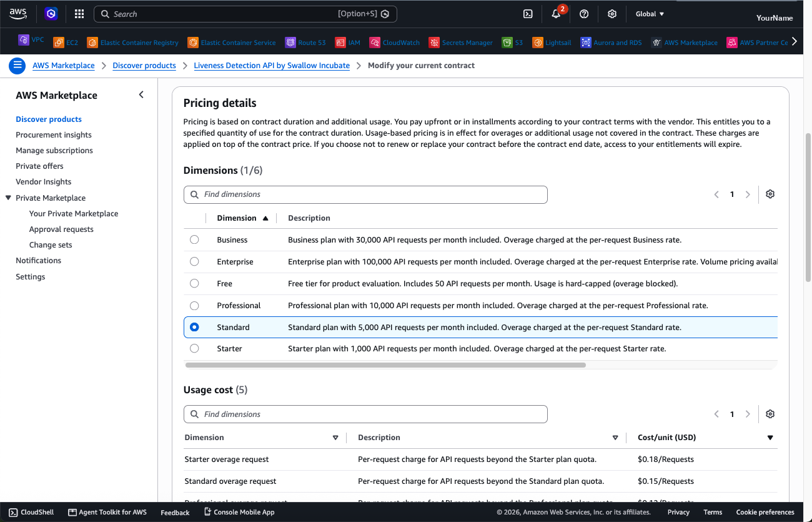Select the Professional dimension radio button

point(194,306)
